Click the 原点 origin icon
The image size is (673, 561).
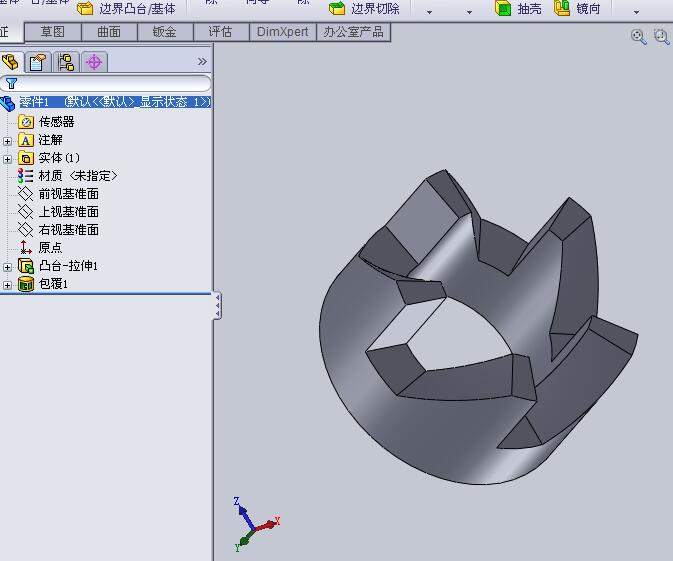(26, 248)
